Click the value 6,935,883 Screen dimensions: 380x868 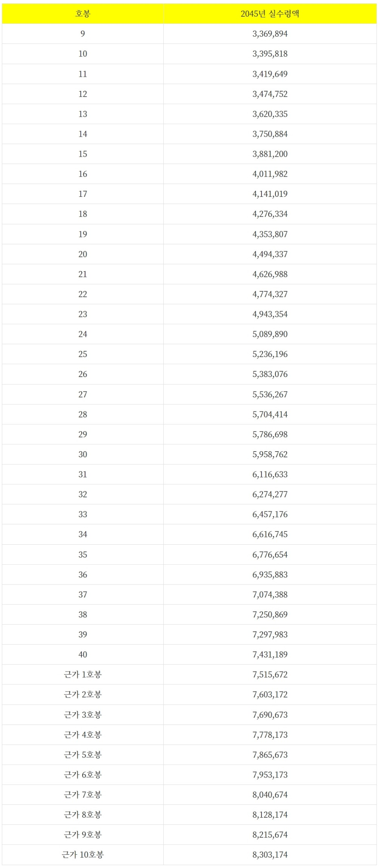[270, 575]
